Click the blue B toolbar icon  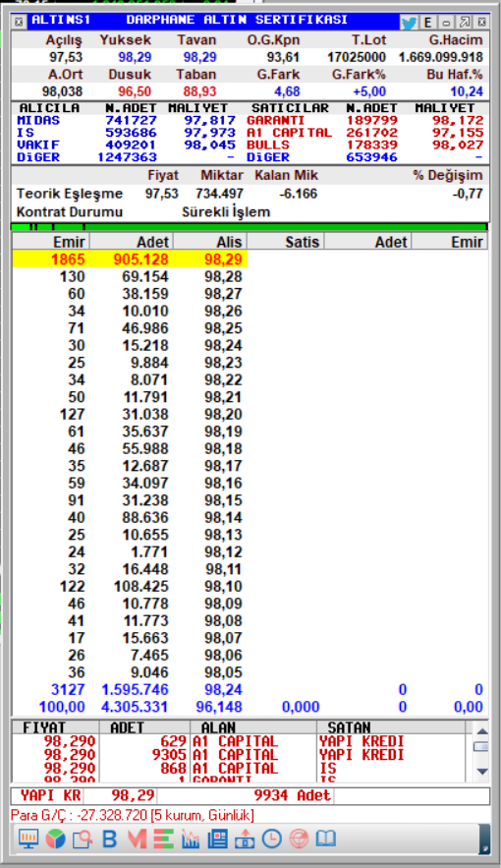pyautogui.click(x=109, y=839)
